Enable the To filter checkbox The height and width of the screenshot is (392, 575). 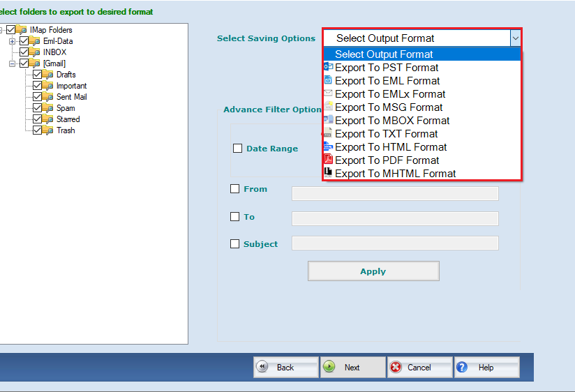234,217
